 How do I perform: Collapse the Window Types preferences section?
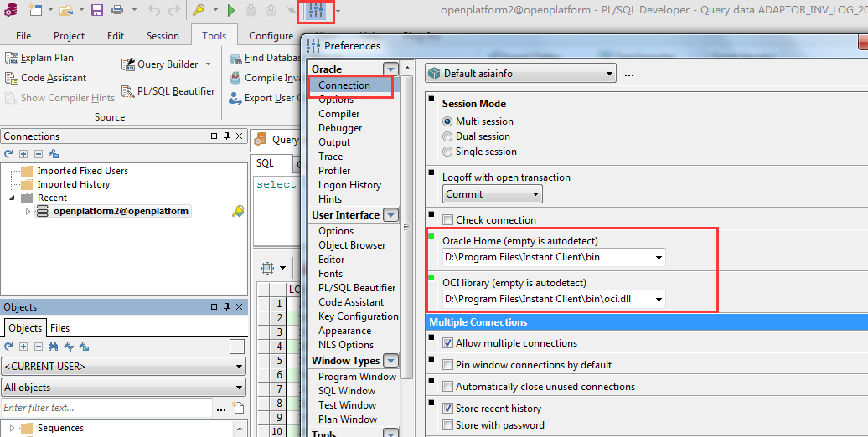(x=390, y=361)
